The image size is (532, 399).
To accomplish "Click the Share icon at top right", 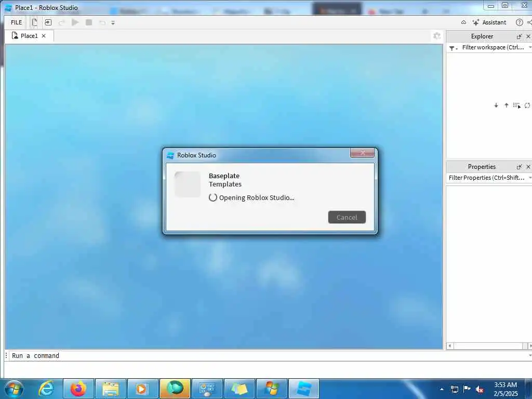I will [x=529, y=22].
